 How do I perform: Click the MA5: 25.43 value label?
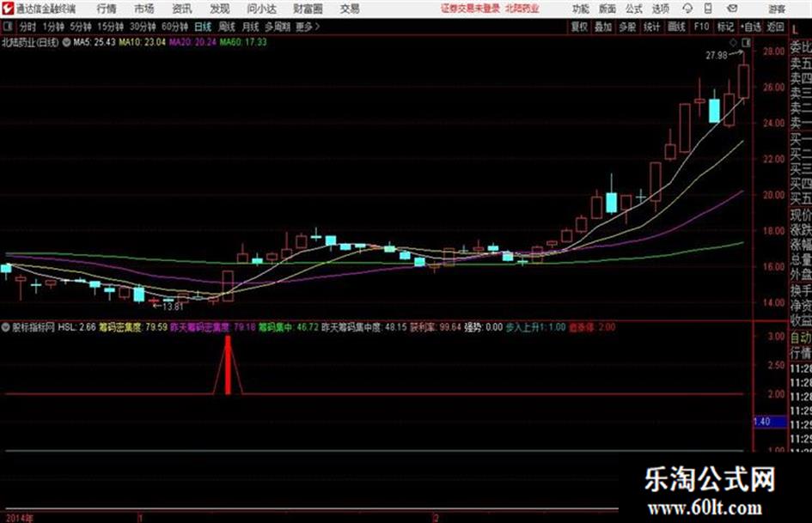click(95, 42)
